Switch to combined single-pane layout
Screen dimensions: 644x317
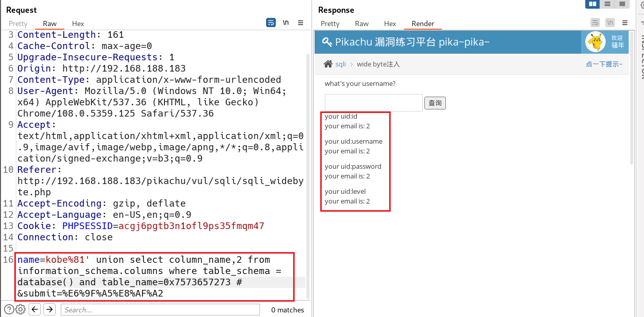(622, 4)
